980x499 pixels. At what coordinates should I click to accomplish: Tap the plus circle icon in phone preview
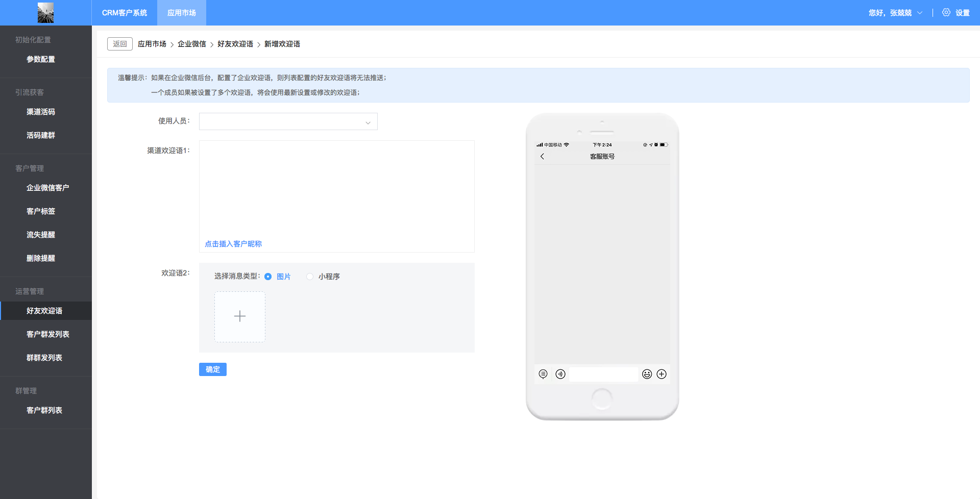(x=661, y=374)
